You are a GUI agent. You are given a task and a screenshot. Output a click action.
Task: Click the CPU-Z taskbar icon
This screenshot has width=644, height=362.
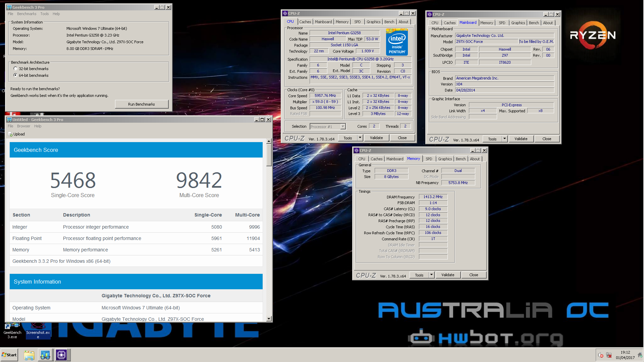(61, 355)
